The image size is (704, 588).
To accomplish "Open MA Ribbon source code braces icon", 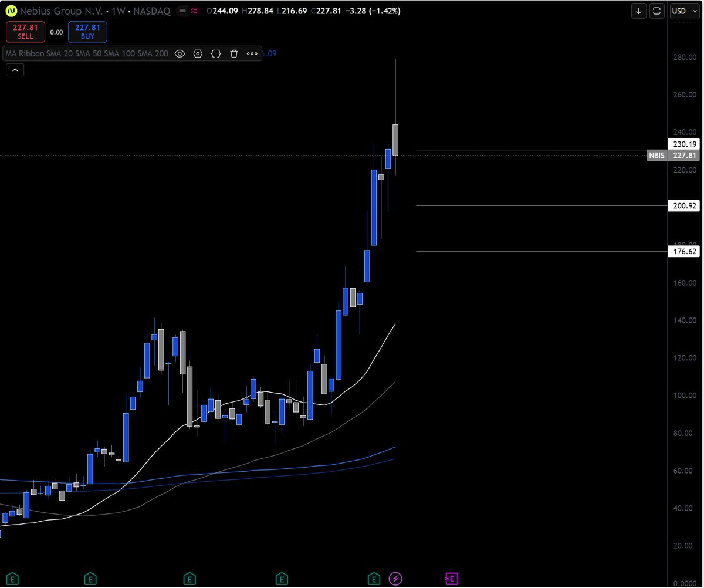I will click(x=216, y=53).
